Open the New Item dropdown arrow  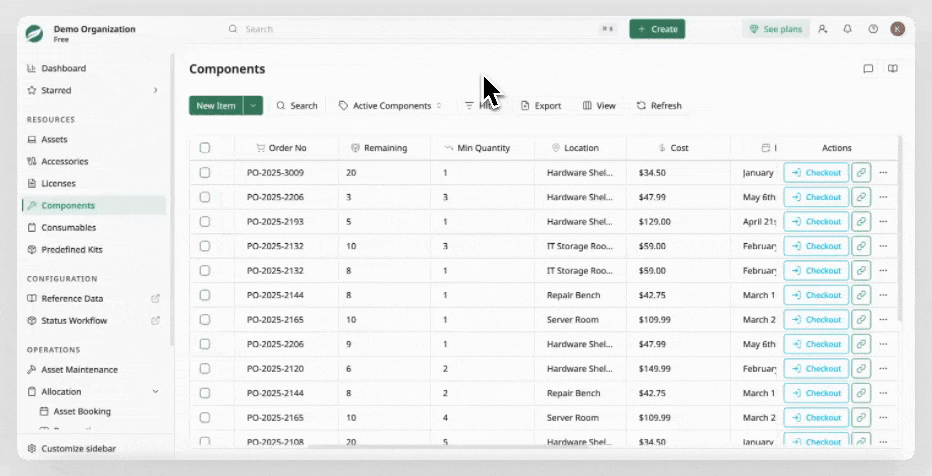tap(253, 106)
